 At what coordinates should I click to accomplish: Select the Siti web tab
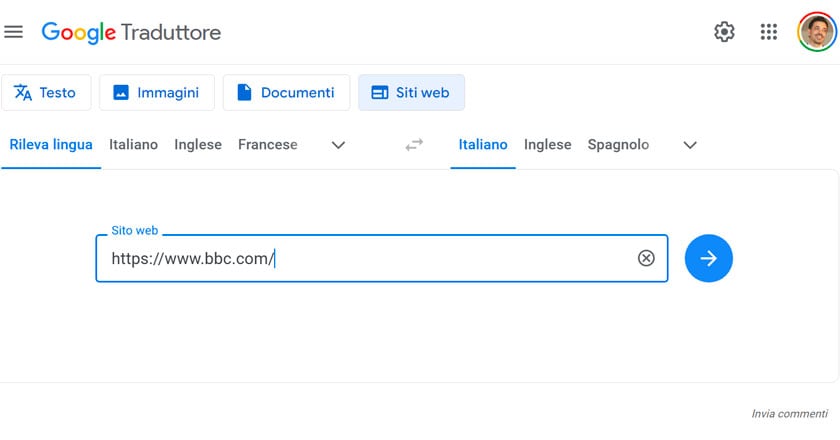tap(411, 93)
